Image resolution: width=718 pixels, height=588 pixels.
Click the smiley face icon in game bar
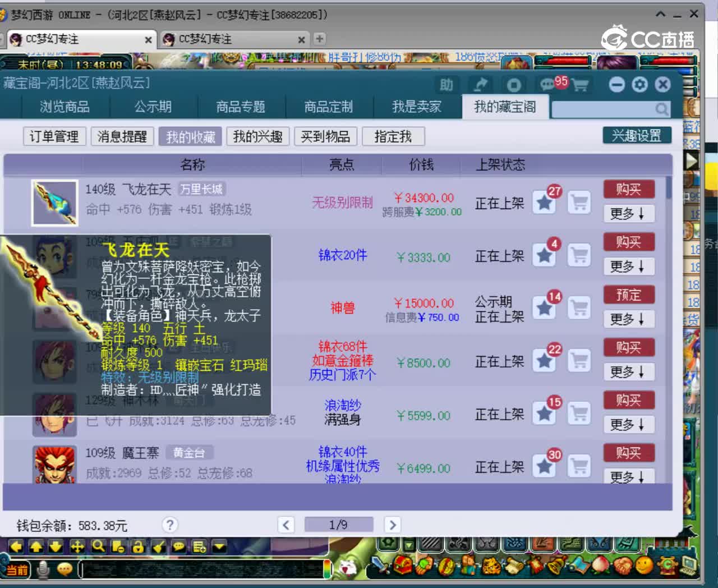645,564
